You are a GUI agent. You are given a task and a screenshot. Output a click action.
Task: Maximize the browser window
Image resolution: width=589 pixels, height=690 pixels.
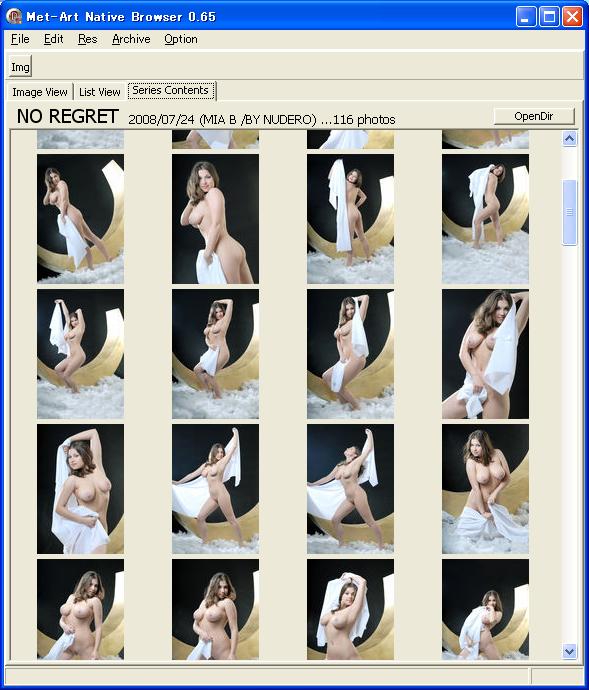pyautogui.click(x=549, y=17)
